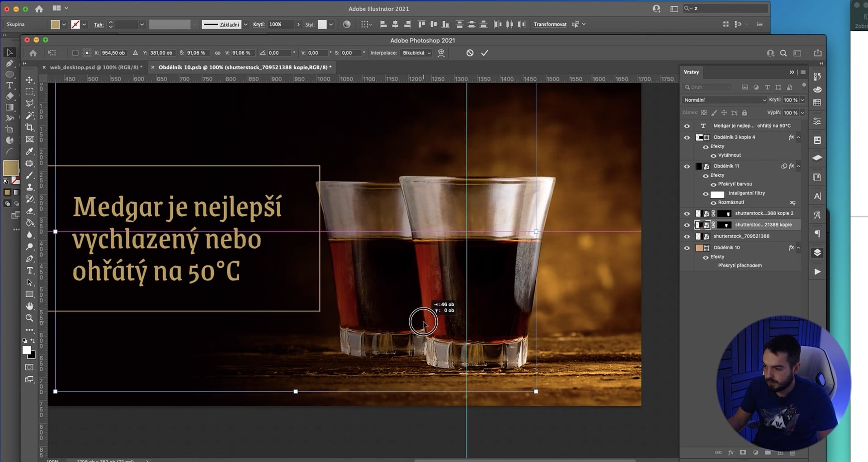Toggle the reference point checkbox in options bar
This screenshot has height=462, width=868.
(x=75, y=53)
